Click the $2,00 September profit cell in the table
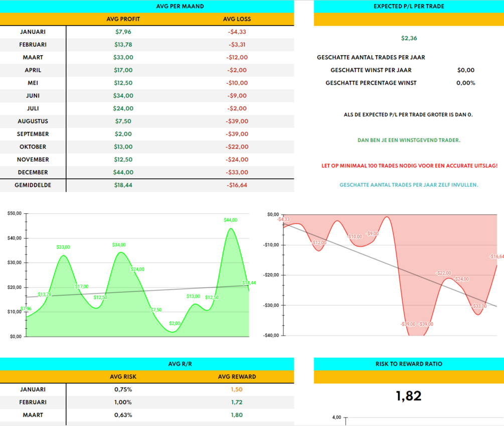 [x=123, y=134]
